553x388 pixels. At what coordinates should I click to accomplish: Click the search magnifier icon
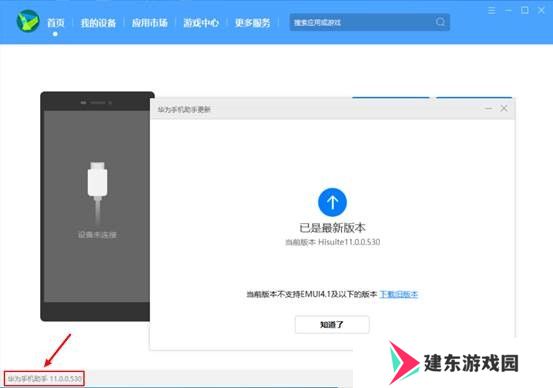click(440, 22)
